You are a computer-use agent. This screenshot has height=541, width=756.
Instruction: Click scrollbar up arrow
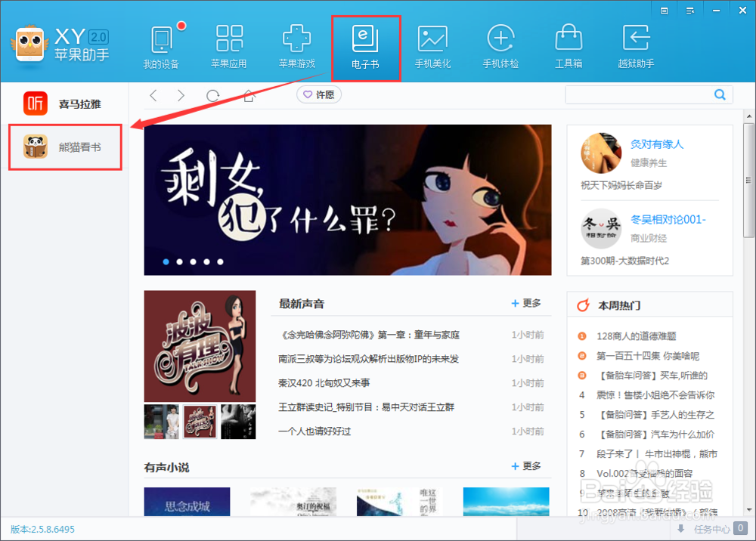748,116
